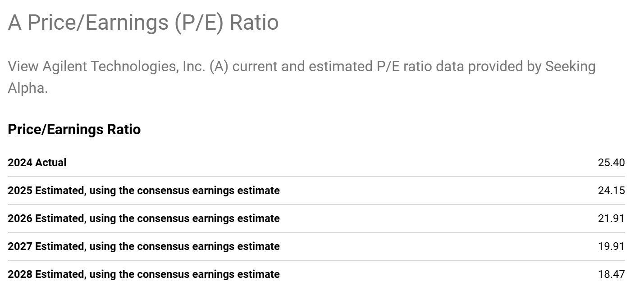Click the 25.40 P/E value
This screenshot has height=295, width=644.
[x=611, y=163]
